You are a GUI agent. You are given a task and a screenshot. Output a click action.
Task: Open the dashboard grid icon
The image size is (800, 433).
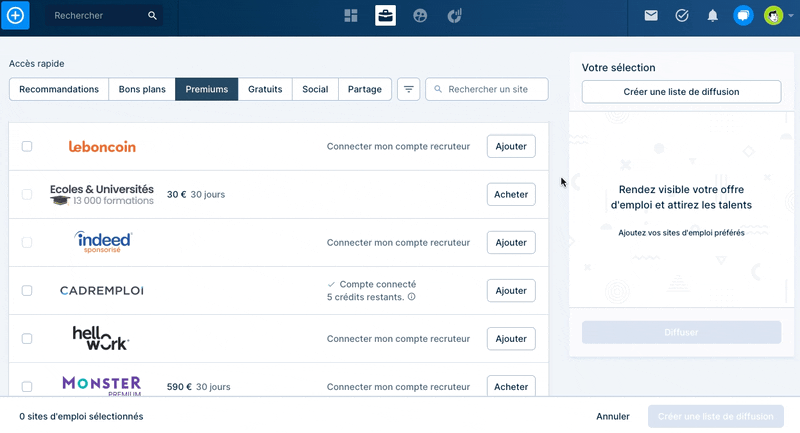click(351, 16)
